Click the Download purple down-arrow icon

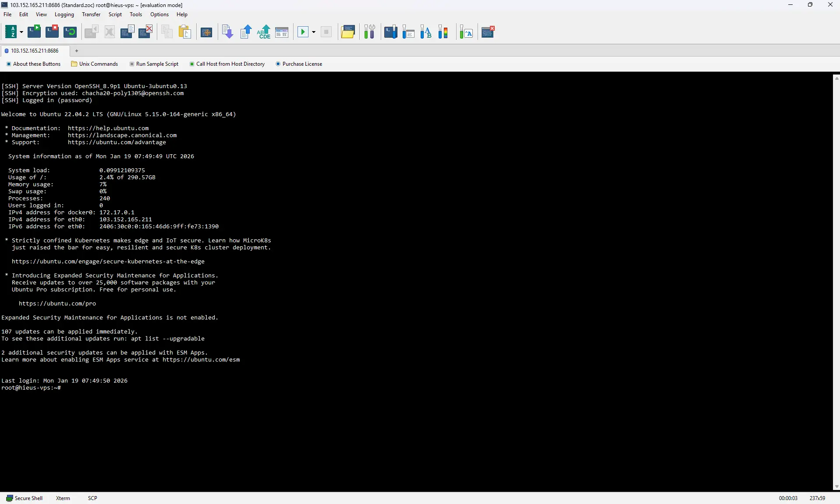pyautogui.click(x=227, y=32)
